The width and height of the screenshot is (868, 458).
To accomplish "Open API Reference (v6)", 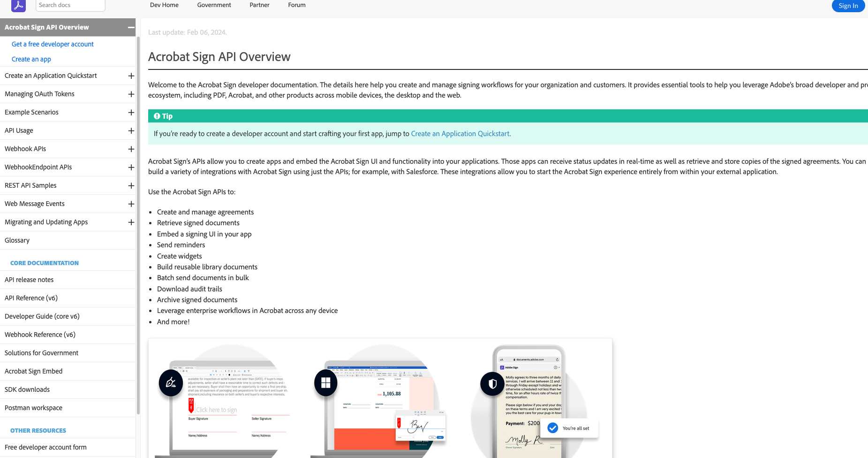I will (x=31, y=298).
